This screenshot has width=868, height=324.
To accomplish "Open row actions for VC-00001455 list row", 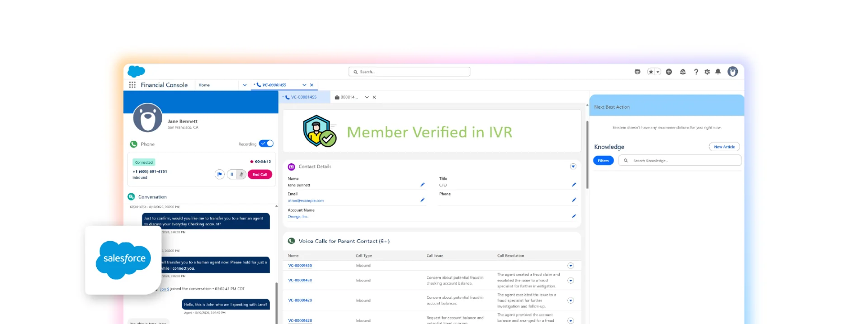I will 571,266.
